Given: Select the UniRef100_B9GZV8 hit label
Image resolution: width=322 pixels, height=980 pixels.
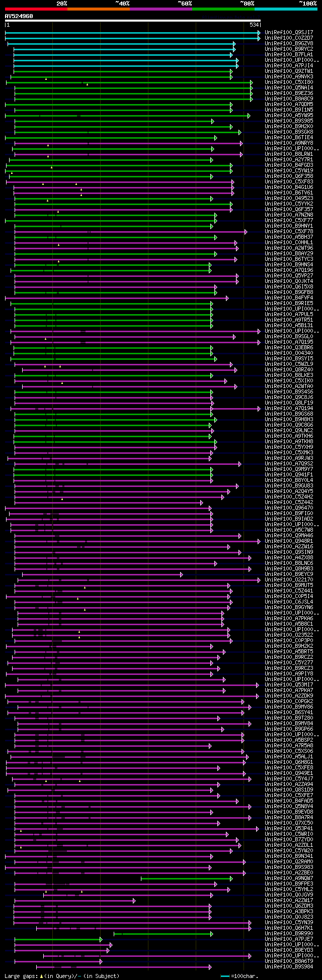Looking at the screenshot, I should (x=289, y=44).
